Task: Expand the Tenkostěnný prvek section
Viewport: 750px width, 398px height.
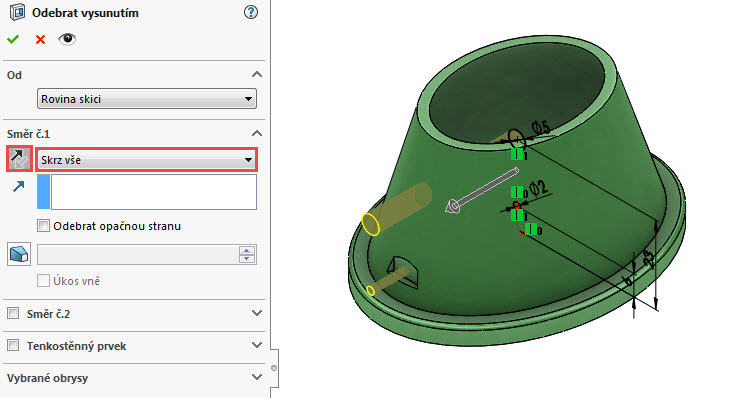Action: point(257,345)
